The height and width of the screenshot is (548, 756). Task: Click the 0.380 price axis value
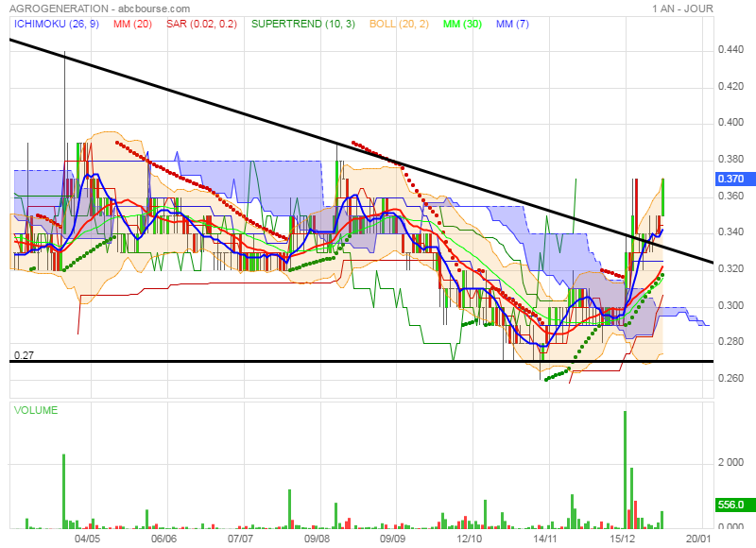[x=730, y=159]
